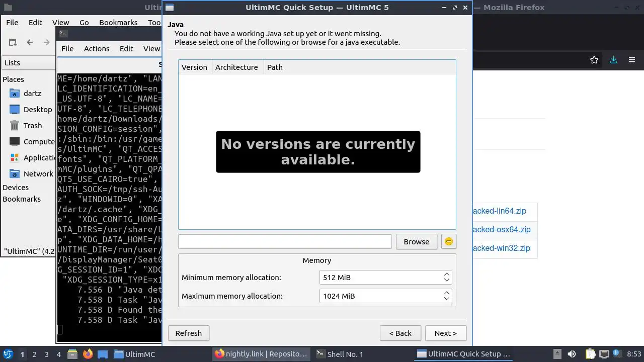Sort by the Architecture column header
The width and height of the screenshot is (644, 362).
tap(236, 67)
